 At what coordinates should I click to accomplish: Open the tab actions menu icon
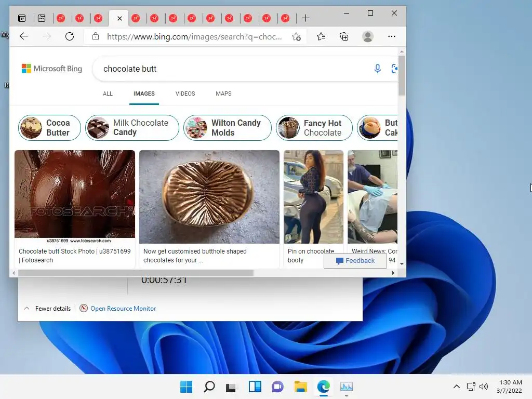click(22, 18)
